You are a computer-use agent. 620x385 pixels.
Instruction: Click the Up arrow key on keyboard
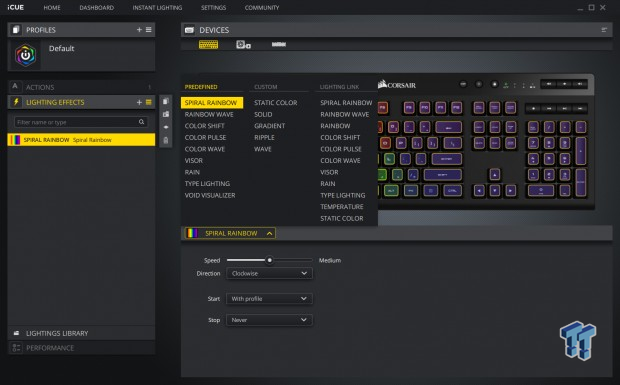pos(494,174)
